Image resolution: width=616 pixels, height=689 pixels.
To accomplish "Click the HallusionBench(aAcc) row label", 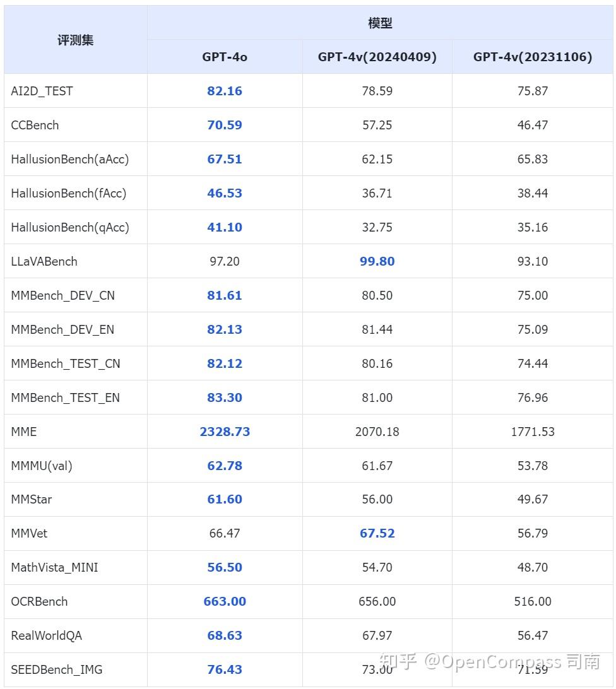I will [x=69, y=159].
